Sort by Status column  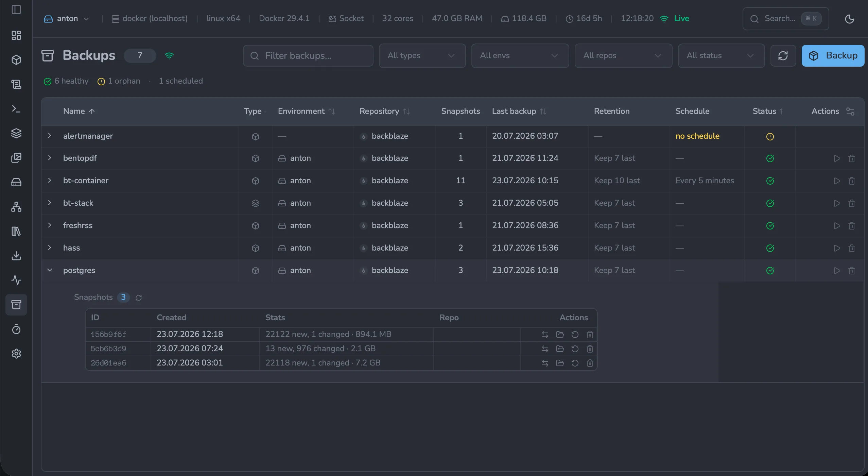pos(768,111)
